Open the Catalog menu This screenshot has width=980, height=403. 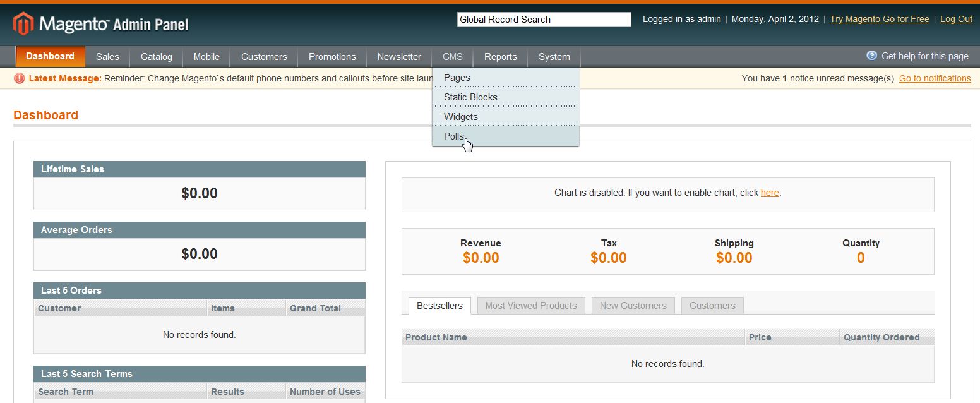(157, 57)
